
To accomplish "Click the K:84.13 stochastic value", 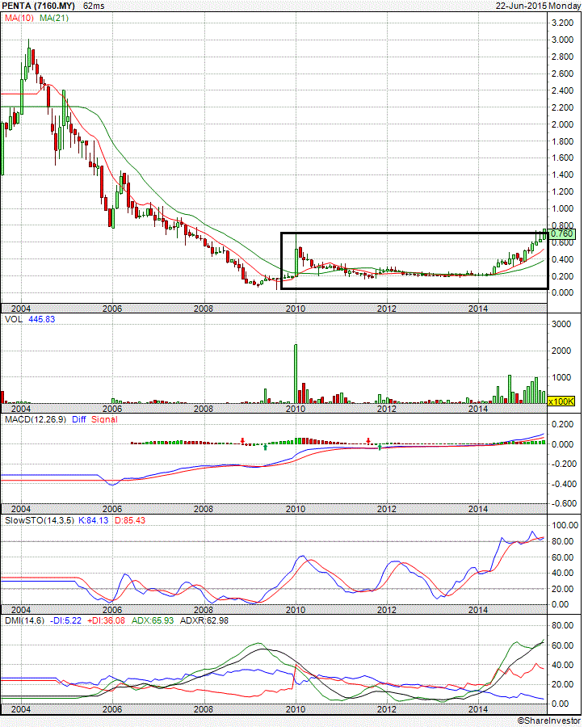I will pyautogui.click(x=93, y=520).
